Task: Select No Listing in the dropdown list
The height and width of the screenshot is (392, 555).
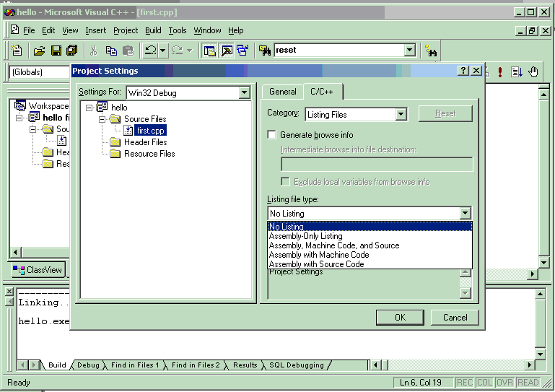Action: pos(370,227)
